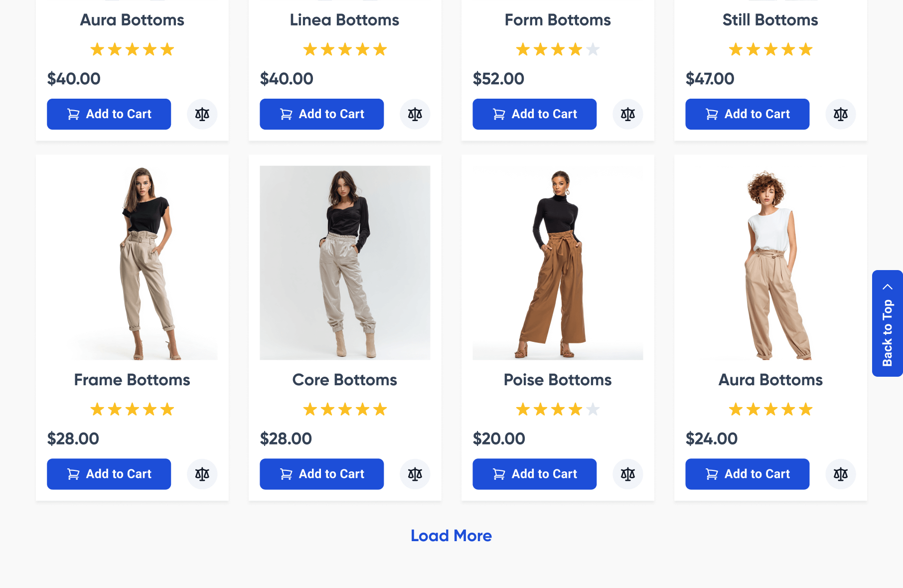Compare the $40.00 Aura Bottoms
The height and width of the screenshot is (588, 903).
(x=202, y=114)
